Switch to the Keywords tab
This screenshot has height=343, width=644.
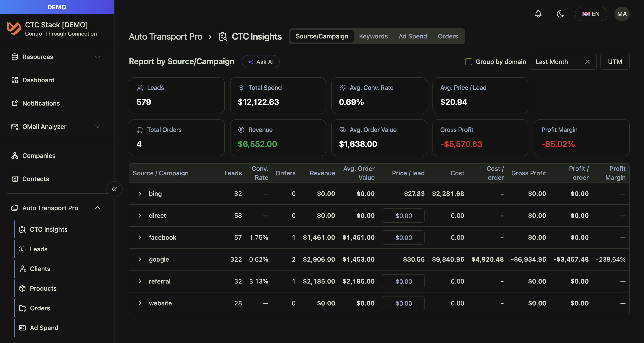[373, 36]
